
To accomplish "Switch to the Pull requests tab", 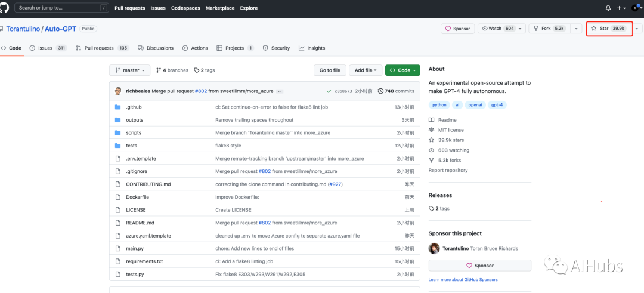I will (103, 48).
